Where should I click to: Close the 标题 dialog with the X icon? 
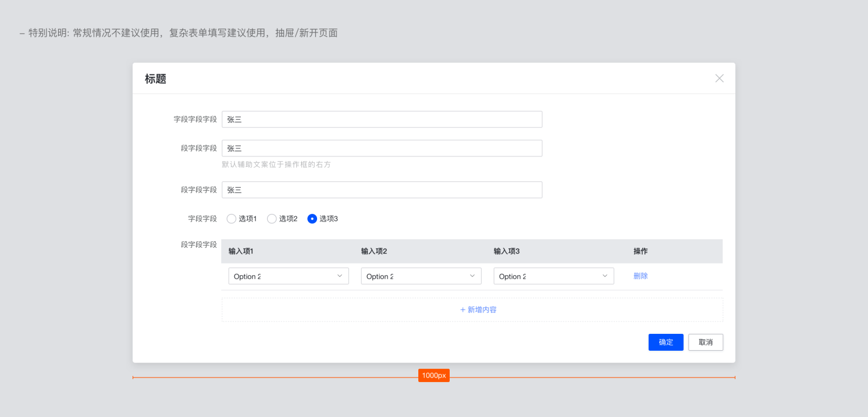pyautogui.click(x=720, y=79)
